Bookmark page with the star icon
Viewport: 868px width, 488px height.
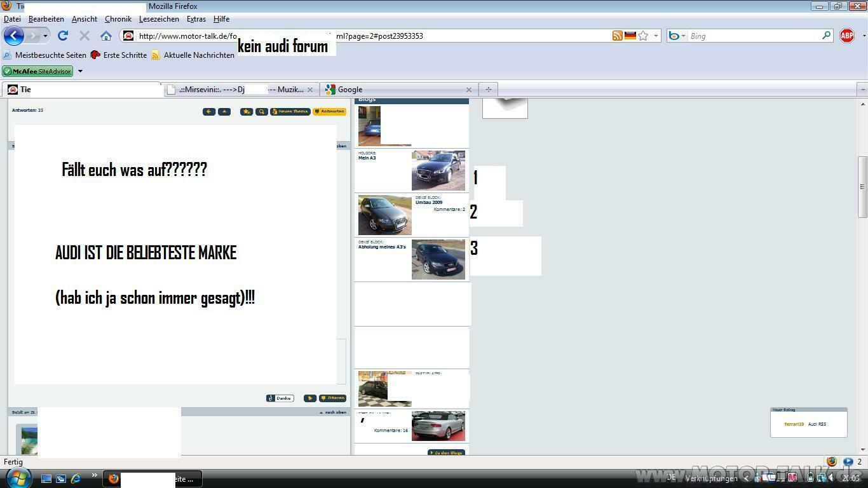[x=643, y=36]
